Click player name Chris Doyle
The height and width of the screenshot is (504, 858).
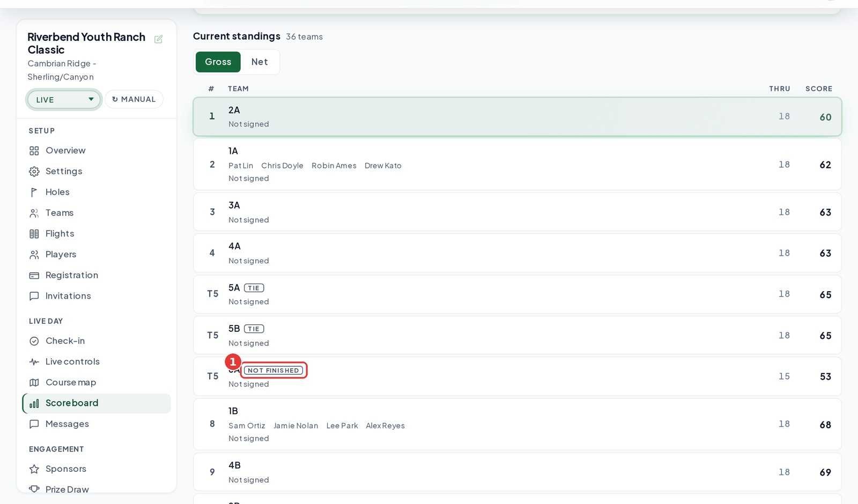pyautogui.click(x=282, y=166)
